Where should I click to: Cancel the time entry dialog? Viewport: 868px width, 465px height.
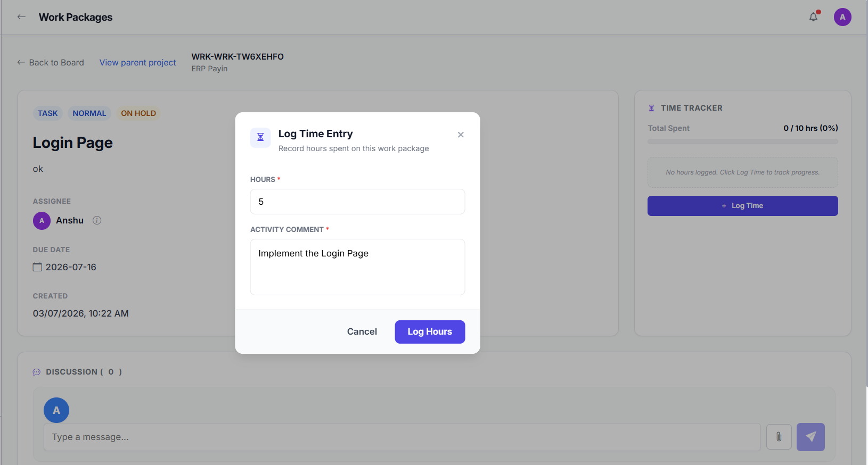click(x=362, y=331)
